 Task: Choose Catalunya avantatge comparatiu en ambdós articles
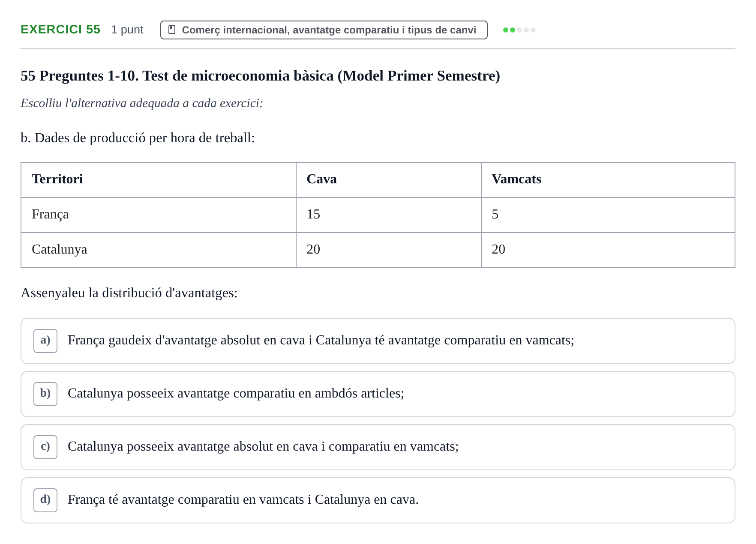[378, 394]
